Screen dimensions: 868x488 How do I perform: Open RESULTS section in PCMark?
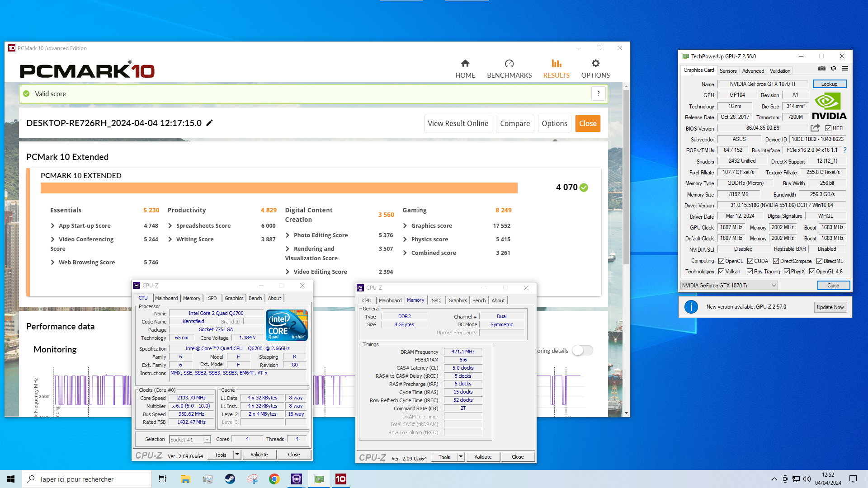pos(556,69)
